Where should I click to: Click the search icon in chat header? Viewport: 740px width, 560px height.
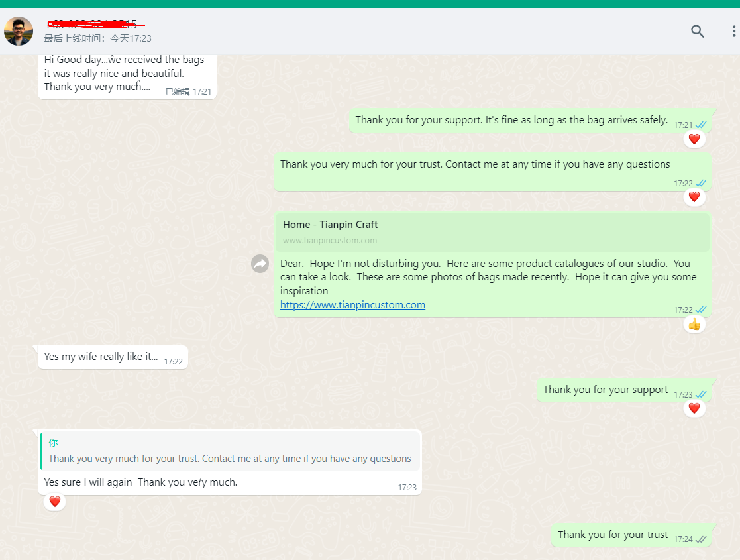coord(697,31)
